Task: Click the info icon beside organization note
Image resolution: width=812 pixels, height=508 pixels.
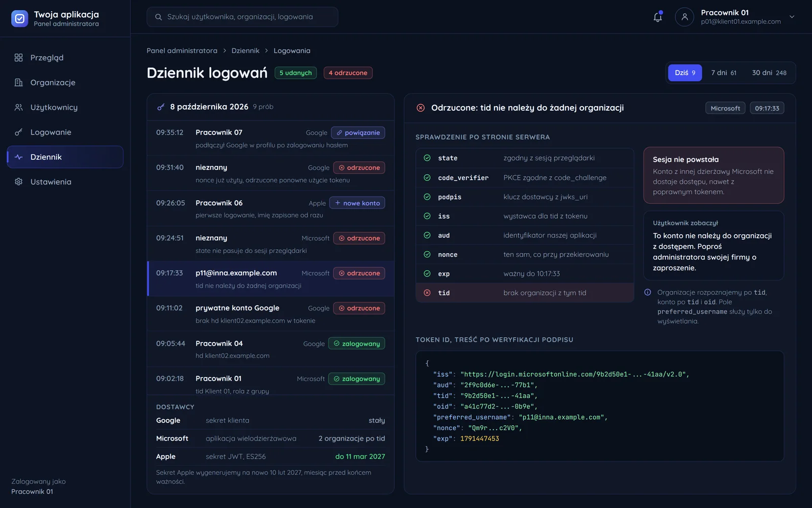Action: click(648, 292)
